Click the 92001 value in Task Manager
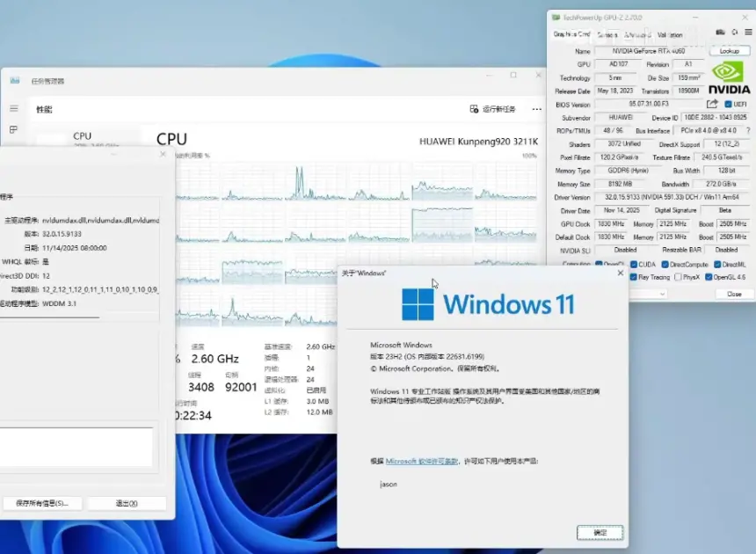 241,387
